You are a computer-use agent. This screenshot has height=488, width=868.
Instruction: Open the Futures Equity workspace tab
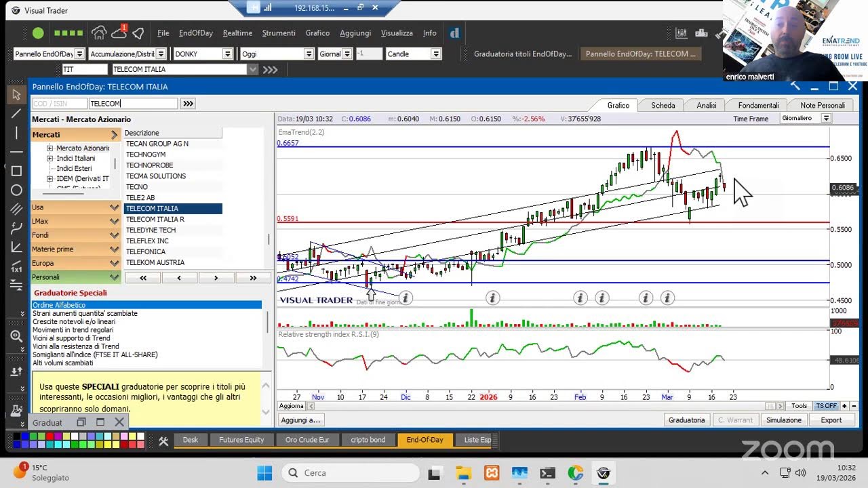pyautogui.click(x=241, y=440)
